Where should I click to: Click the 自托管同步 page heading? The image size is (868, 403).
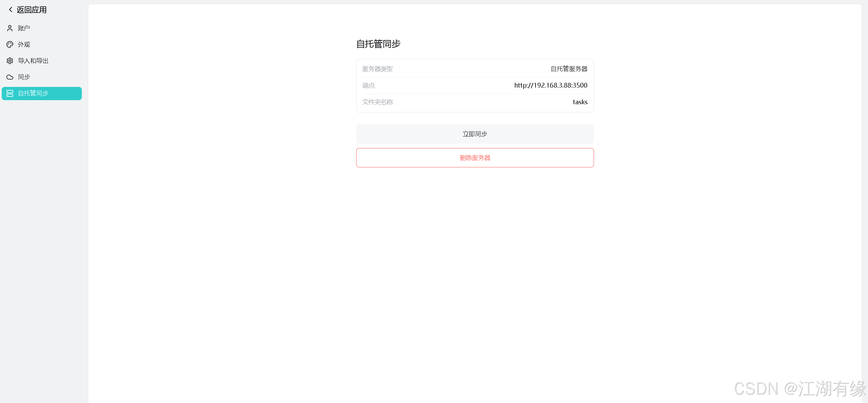pos(378,44)
